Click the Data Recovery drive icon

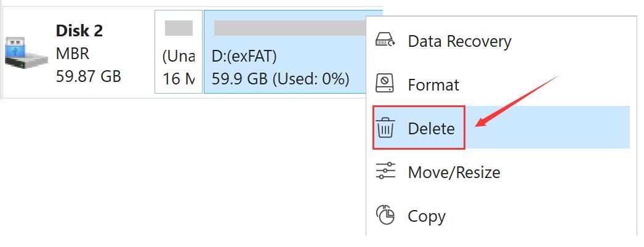pos(385,42)
